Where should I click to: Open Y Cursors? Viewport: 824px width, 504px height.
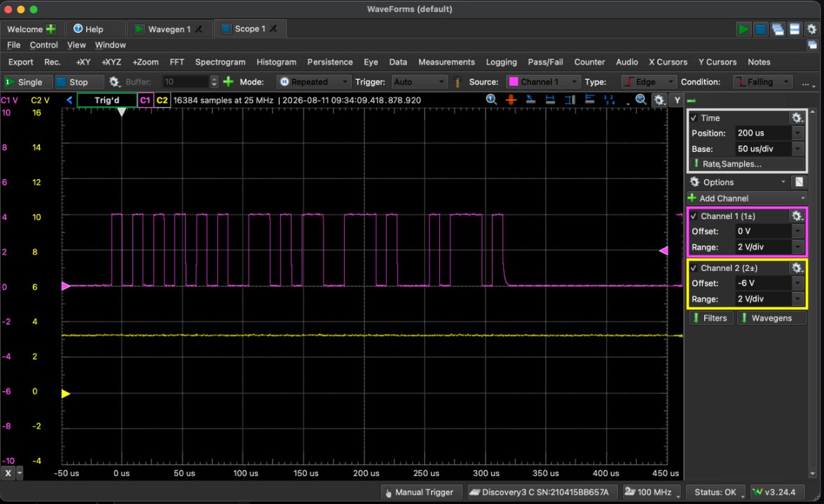717,62
